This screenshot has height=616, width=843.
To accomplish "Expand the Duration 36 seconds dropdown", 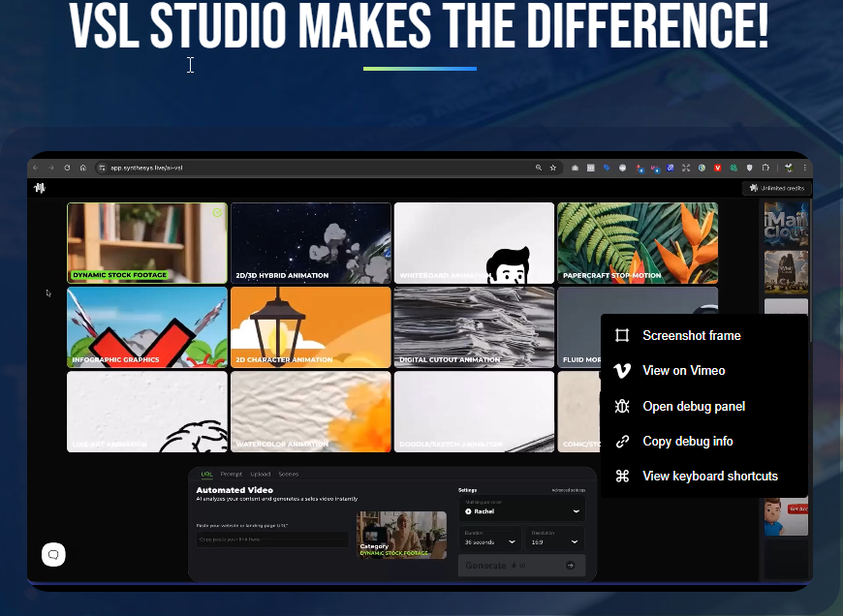I will pos(489,539).
